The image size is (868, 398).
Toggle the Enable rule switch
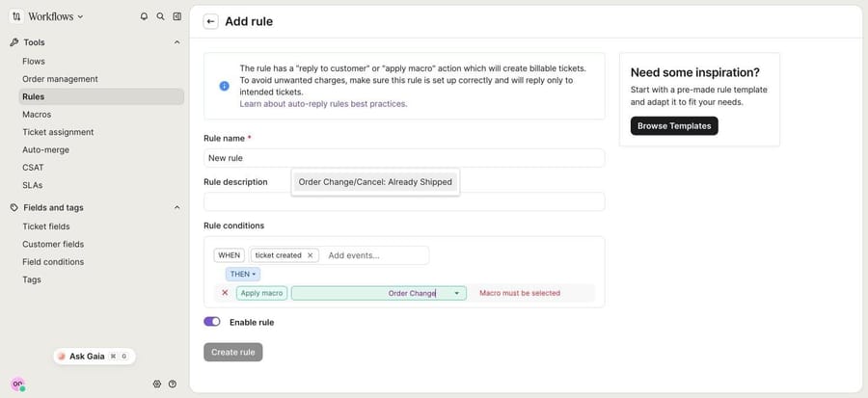coord(212,322)
